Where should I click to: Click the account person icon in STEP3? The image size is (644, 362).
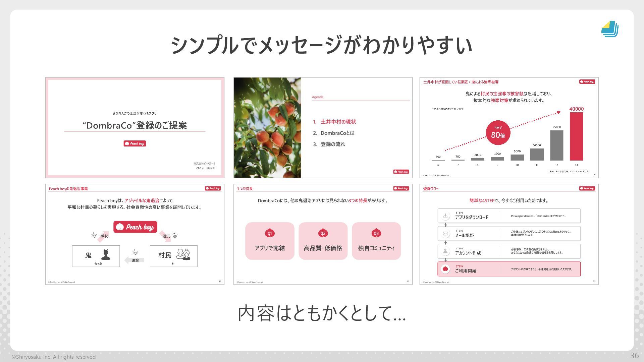click(x=445, y=251)
